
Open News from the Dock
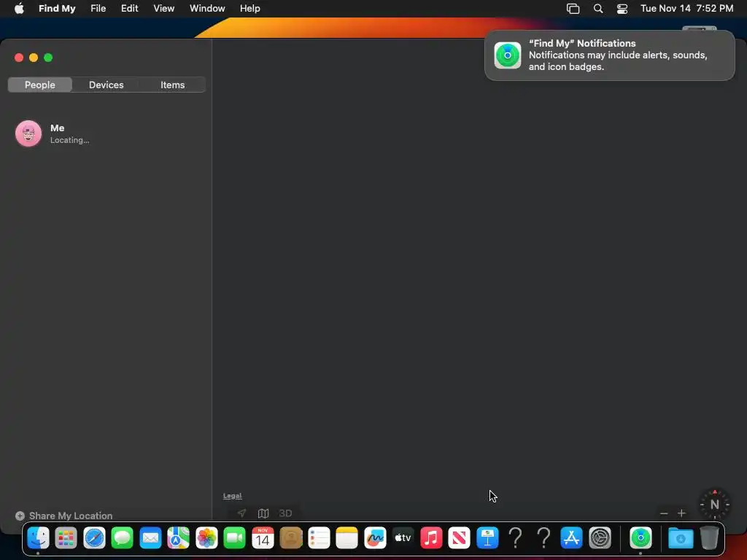tap(460, 538)
